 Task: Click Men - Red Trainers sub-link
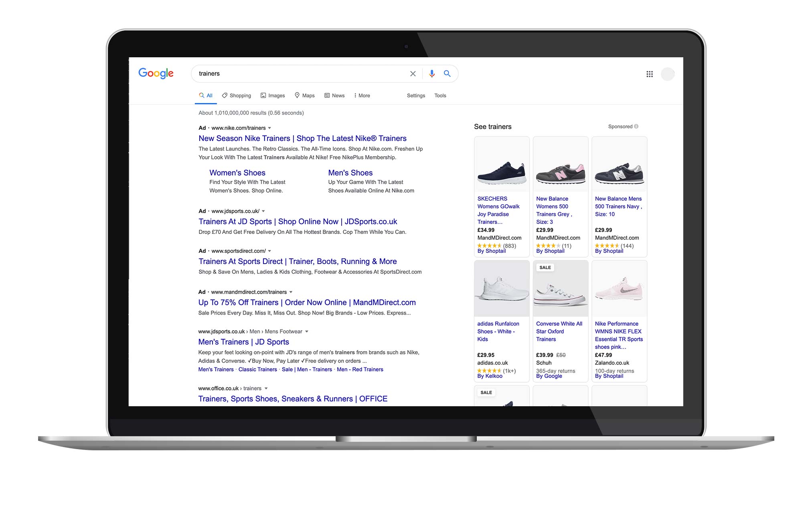click(360, 369)
